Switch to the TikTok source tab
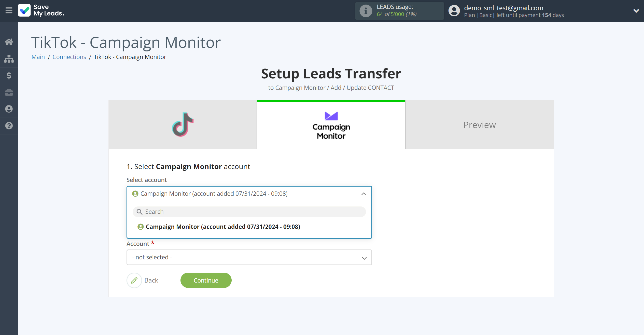 click(x=183, y=125)
